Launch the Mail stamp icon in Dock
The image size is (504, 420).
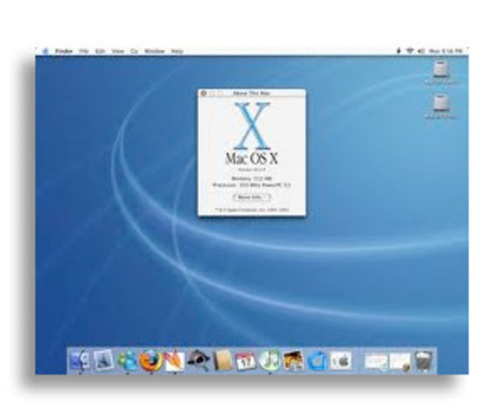click(x=103, y=360)
